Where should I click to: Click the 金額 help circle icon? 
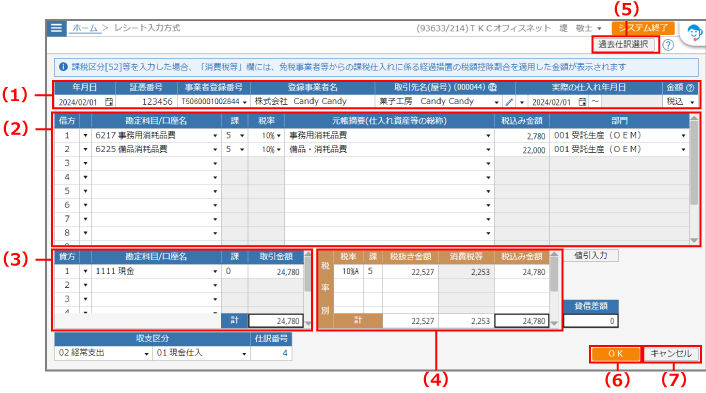coord(689,88)
